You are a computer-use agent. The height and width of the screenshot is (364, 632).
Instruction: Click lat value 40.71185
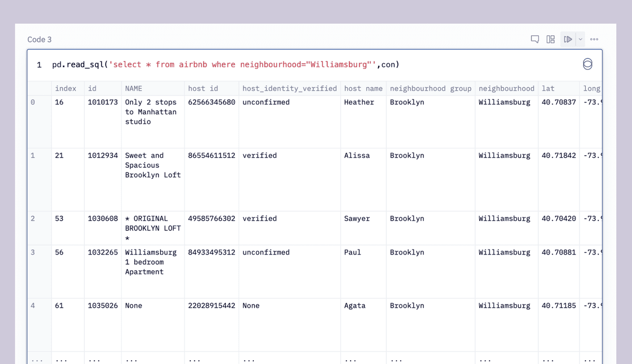559,305
